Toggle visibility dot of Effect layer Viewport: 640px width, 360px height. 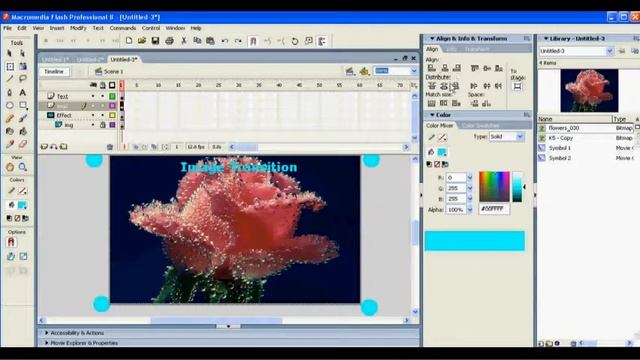pyautogui.click(x=93, y=116)
